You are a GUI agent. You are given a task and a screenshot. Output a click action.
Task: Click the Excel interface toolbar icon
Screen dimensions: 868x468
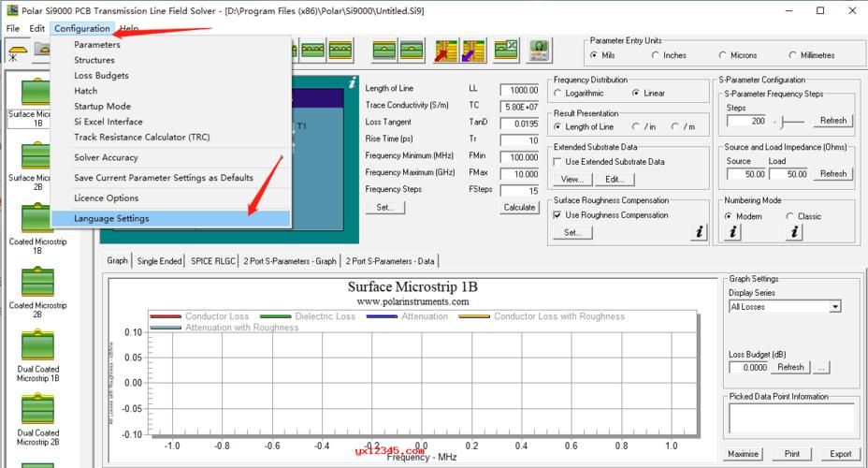click(506, 51)
